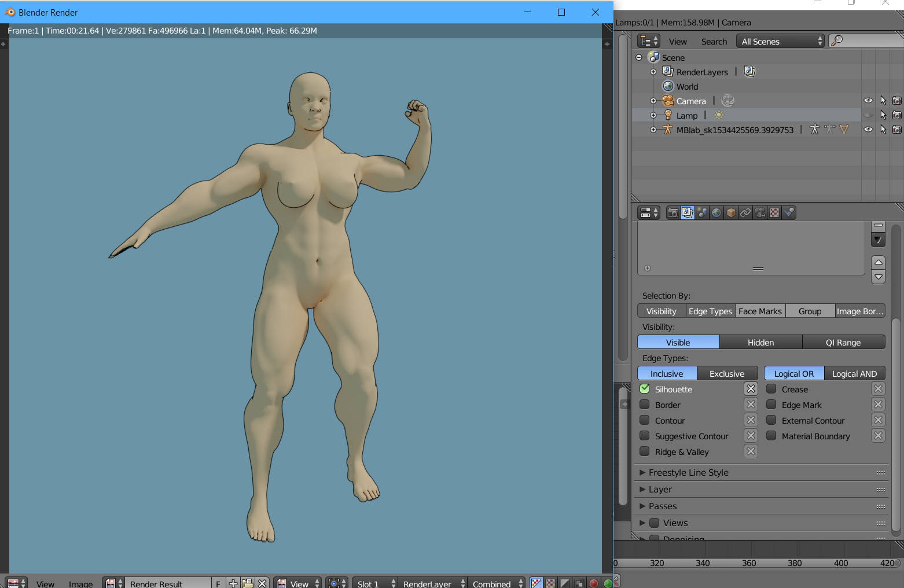
Task: Uncheck the Silhouette edge type checkbox
Action: click(x=645, y=389)
